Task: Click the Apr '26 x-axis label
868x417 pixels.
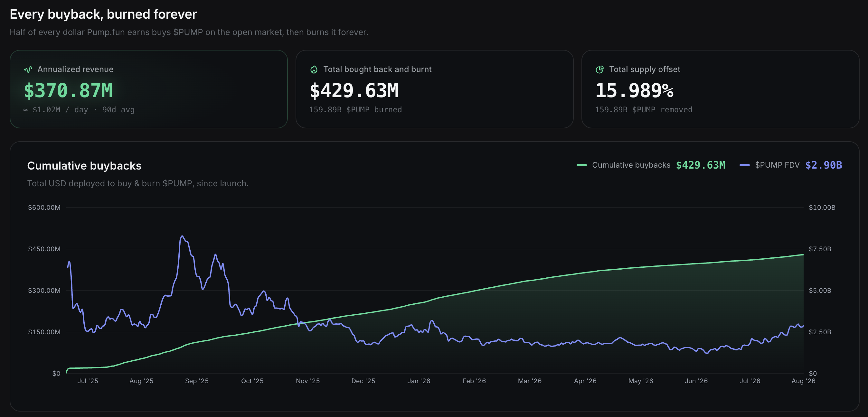Action: 585,381
